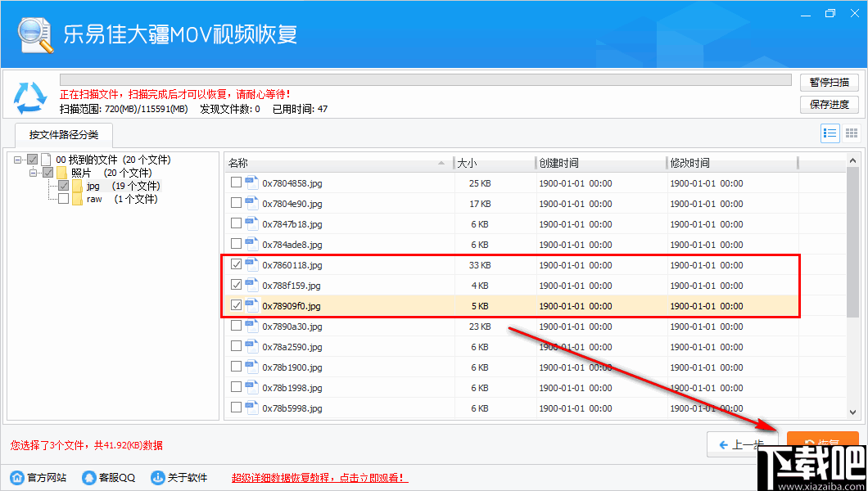Select the 按文件路径分类 tab

63,135
